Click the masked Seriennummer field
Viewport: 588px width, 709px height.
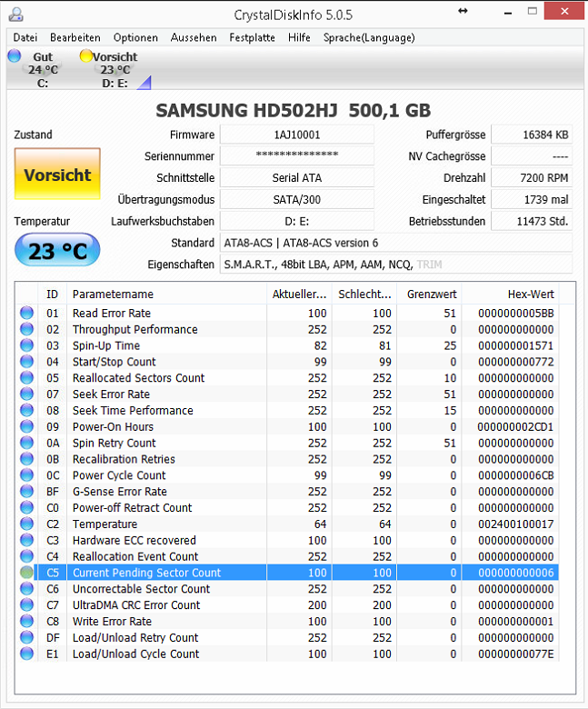(x=297, y=156)
